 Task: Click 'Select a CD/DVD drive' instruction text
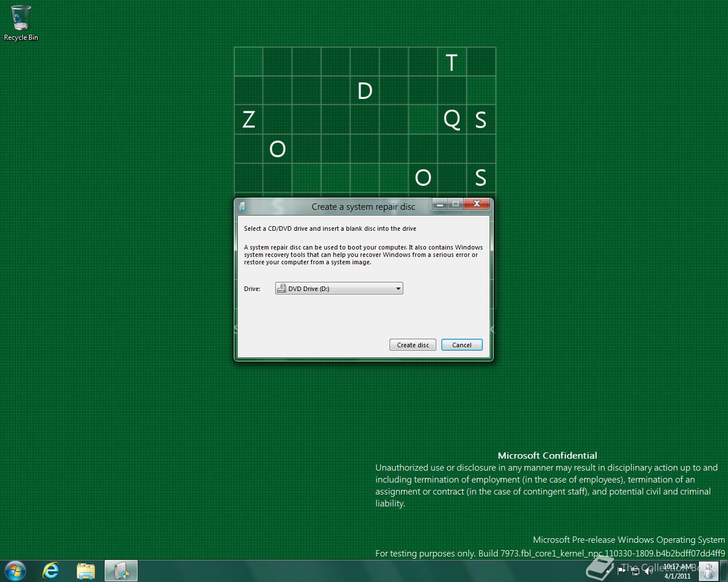[330, 228]
